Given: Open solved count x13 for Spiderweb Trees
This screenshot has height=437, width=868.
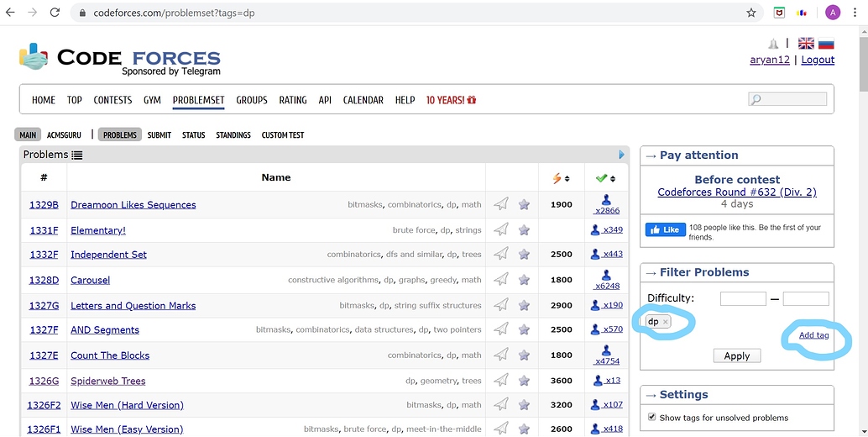Looking at the screenshot, I should pyautogui.click(x=612, y=381).
